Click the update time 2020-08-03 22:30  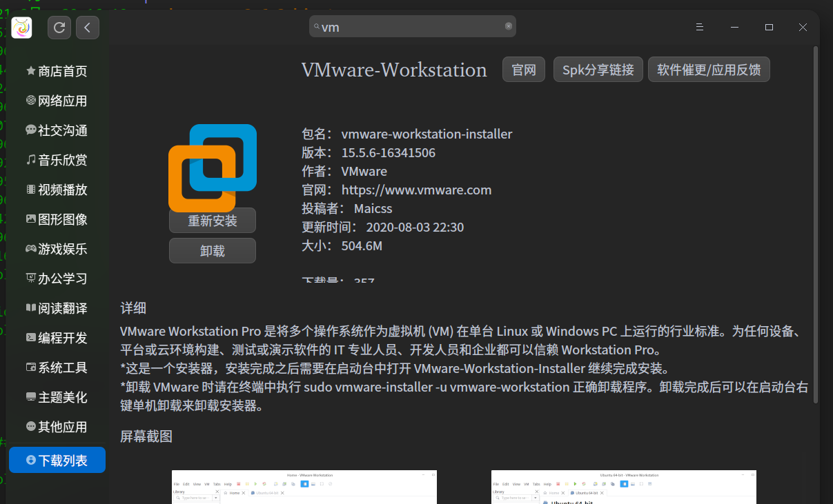(x=415, y=227)
